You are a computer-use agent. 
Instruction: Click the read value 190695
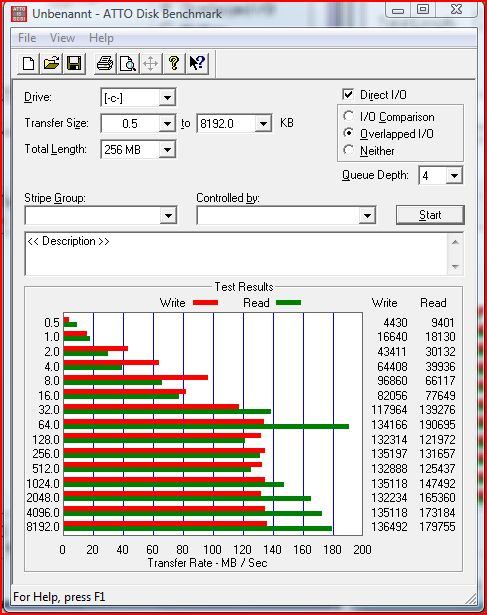(x=437, y=425)
